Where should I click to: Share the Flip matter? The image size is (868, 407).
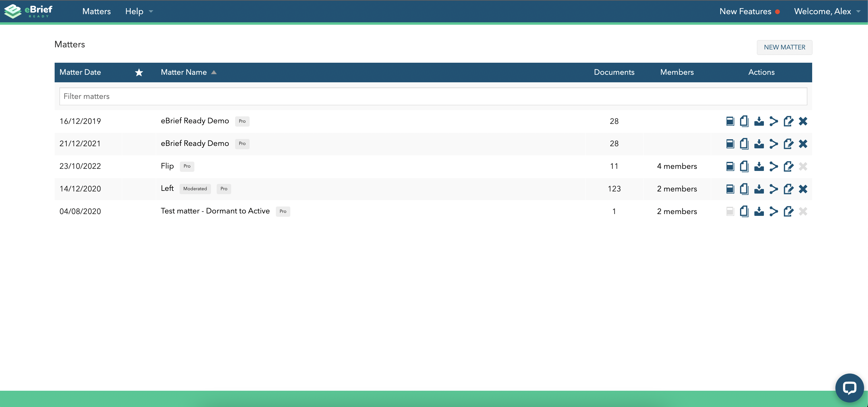pos(774,166)
